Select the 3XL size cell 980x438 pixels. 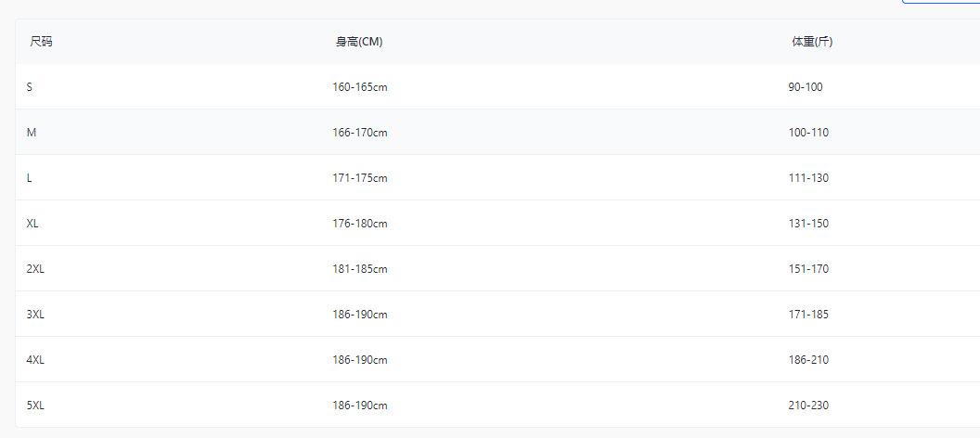(35, 315)
